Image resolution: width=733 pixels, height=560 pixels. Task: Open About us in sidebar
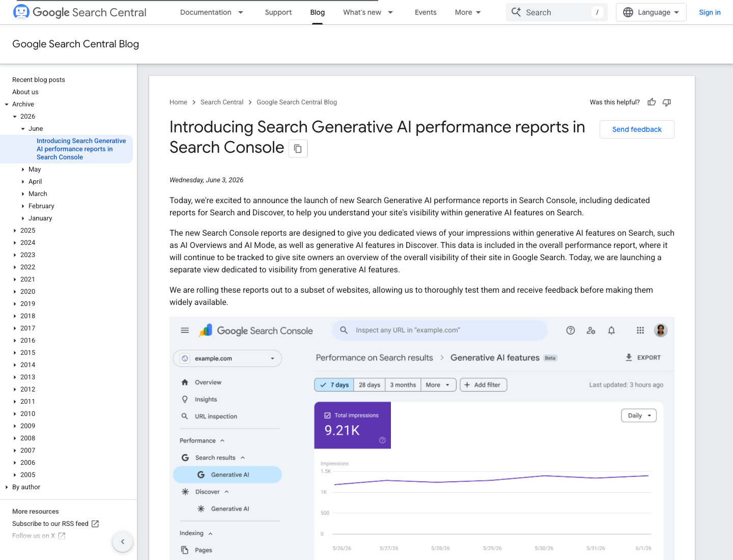(25, 92)
